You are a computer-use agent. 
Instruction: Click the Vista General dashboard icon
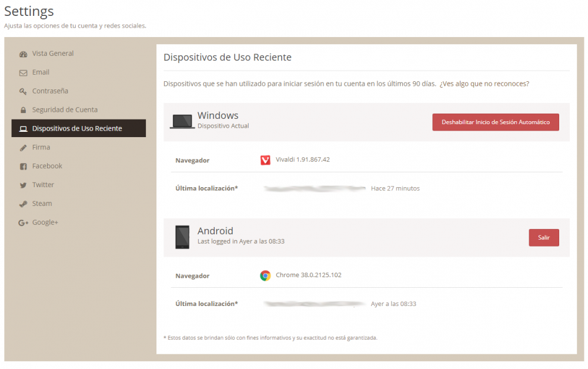point(24,54)
